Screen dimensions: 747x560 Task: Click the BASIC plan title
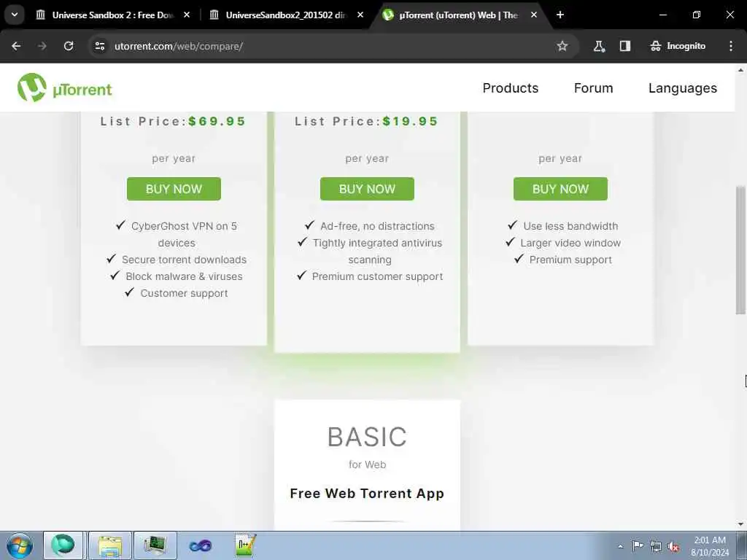point(368,437)
